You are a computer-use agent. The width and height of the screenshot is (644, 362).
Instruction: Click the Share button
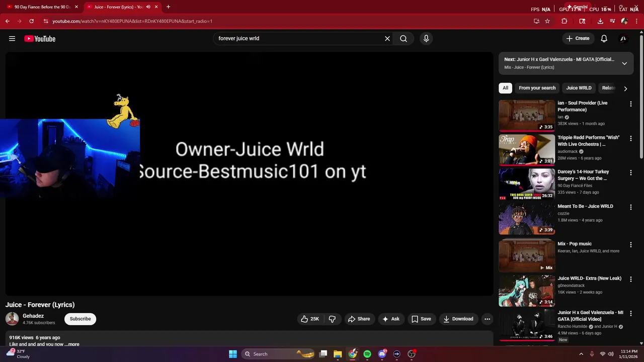coord(359,319)
